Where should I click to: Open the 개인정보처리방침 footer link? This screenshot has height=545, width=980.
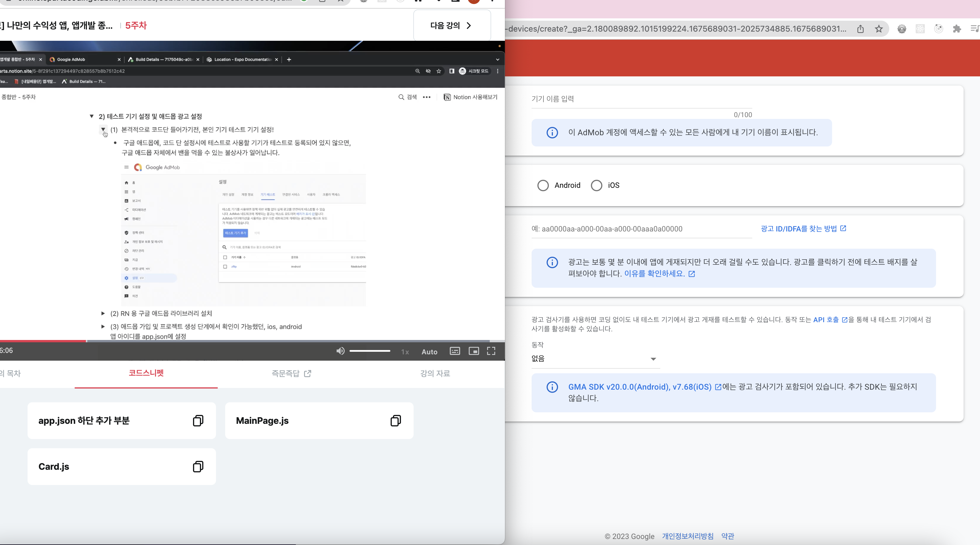[x=687, y=536]
